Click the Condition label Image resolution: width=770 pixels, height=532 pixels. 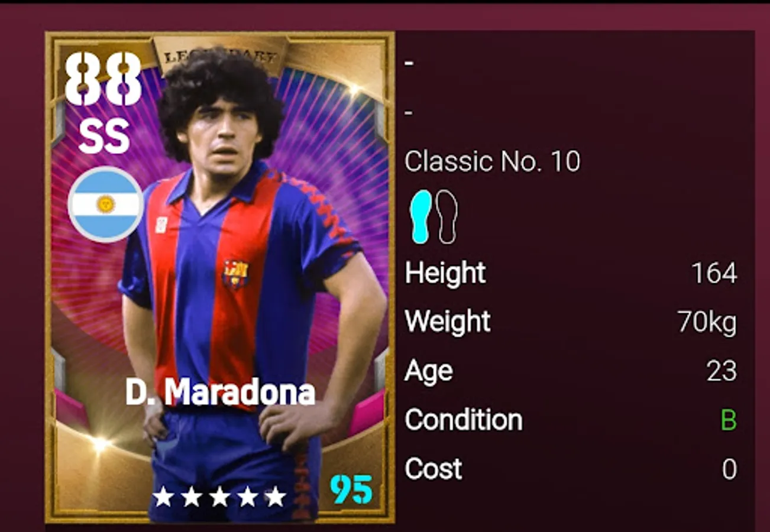tap(464, 420)
